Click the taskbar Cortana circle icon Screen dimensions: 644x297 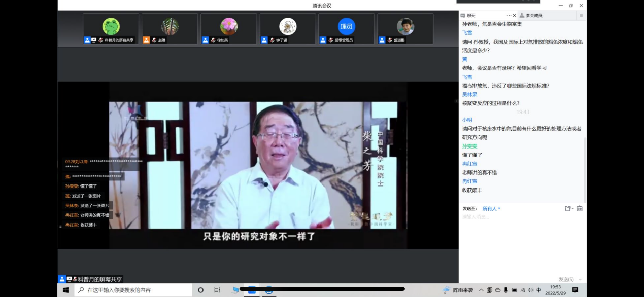pos(200,290)
